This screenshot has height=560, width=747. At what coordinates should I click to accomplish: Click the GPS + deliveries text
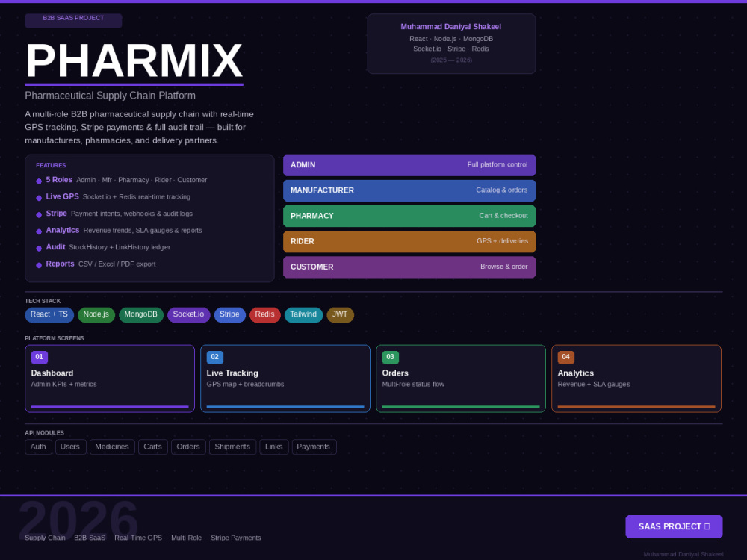(502, 241)
